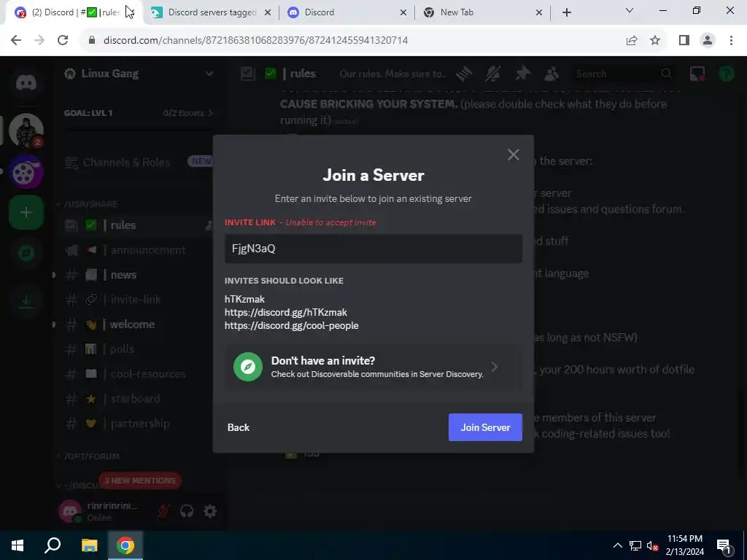Open Server Discovery from Don't have an invite

click(x=373, y=367)
